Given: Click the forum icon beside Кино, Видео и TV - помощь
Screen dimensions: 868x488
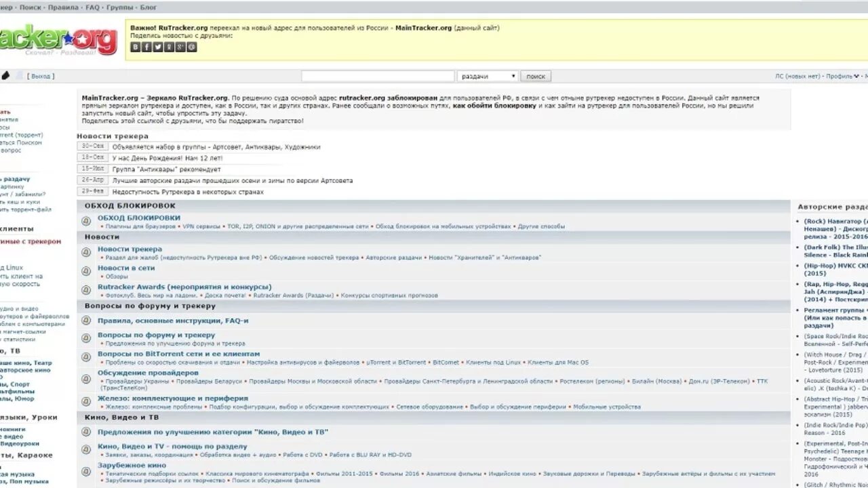Looking at the screenshot, I should [x=86, y=450].
